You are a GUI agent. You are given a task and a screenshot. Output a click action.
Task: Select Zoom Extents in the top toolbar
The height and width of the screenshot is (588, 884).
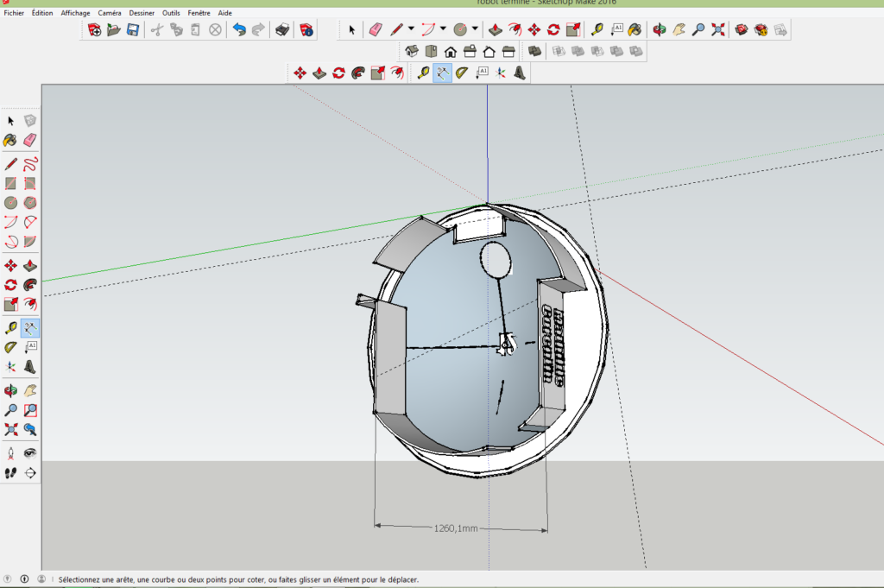[717, 30]
